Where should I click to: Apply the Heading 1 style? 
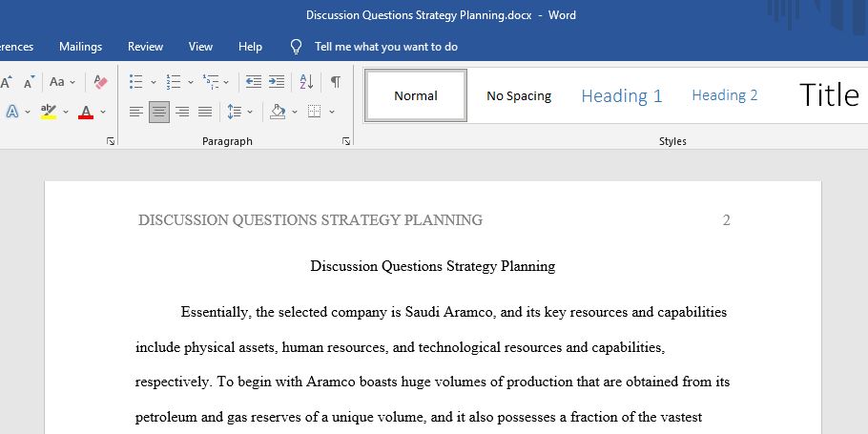[622, 95]
